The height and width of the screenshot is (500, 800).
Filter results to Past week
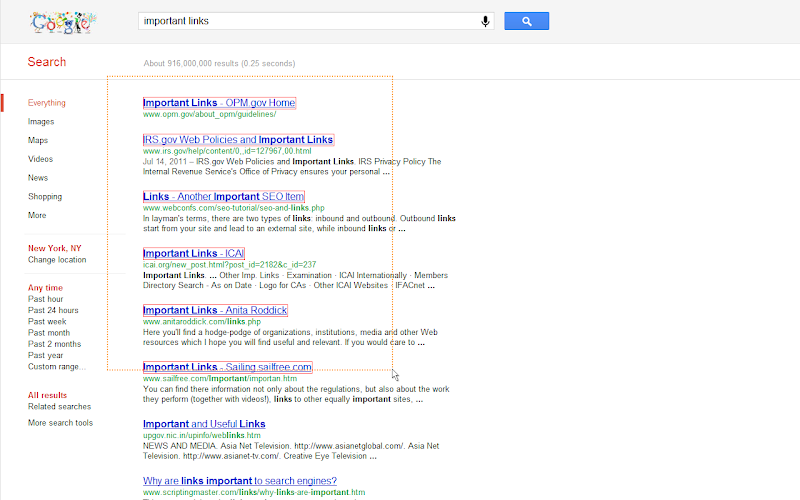47,321
